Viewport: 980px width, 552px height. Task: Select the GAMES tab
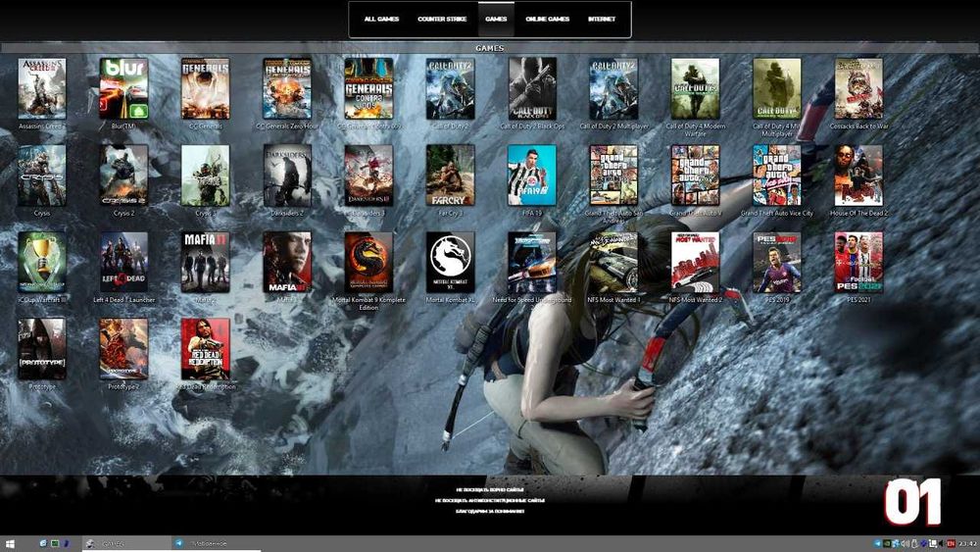(496, 19)
